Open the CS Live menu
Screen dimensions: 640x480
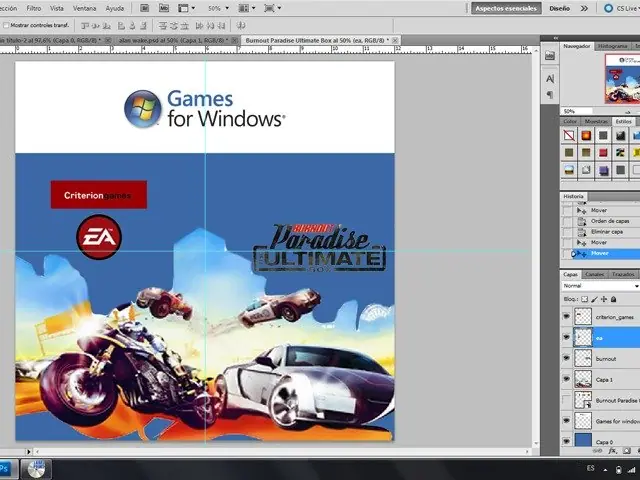621,8
